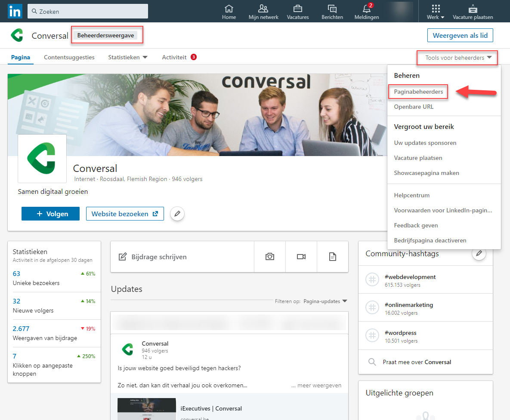Attach a document with the document icon
Image resolution: width=510 pixels, height=420 pixels.
[332, 257]
